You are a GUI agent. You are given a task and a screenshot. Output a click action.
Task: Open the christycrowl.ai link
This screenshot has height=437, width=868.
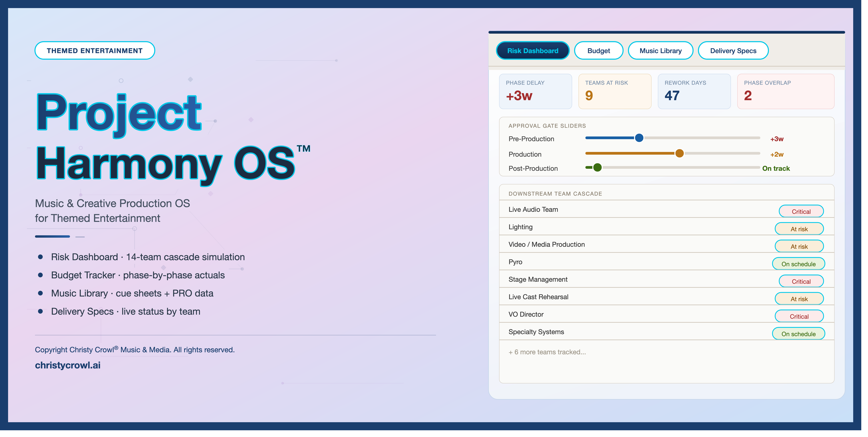point(68,365)
